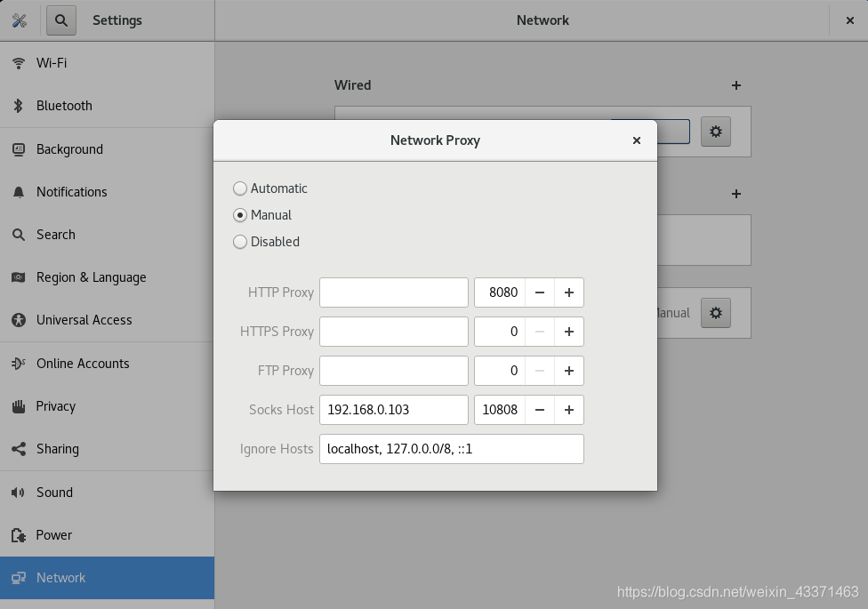Click the HTTP Proxy port value 8080
868x609 pixels.
(x=500, y=292)
